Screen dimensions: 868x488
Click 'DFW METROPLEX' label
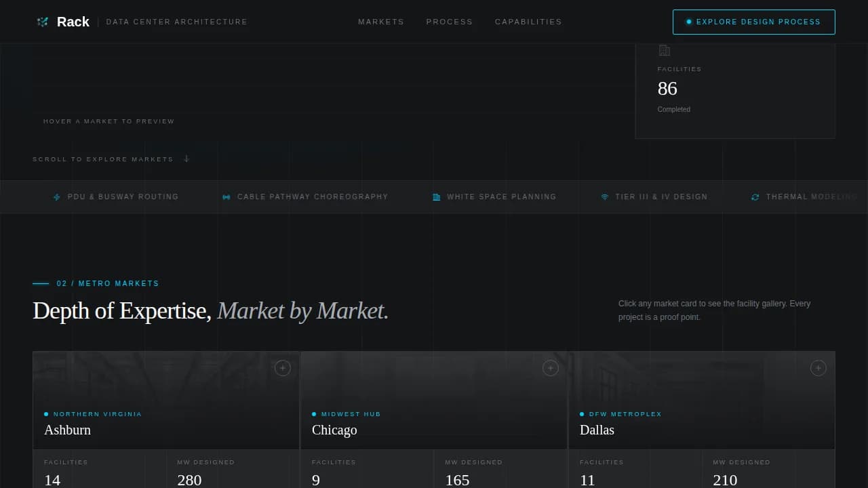[x=625, y=414]
